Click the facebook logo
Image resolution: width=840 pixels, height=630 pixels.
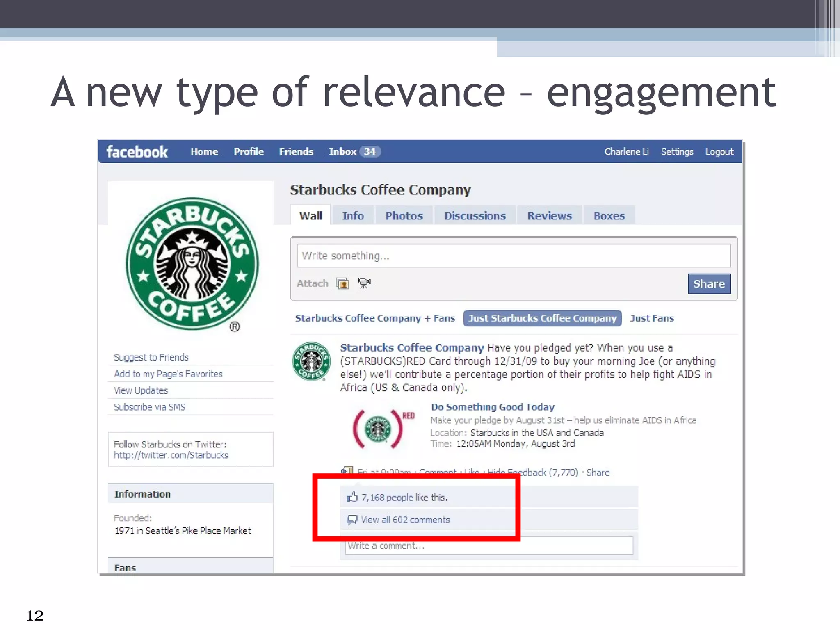click(137, 152)
